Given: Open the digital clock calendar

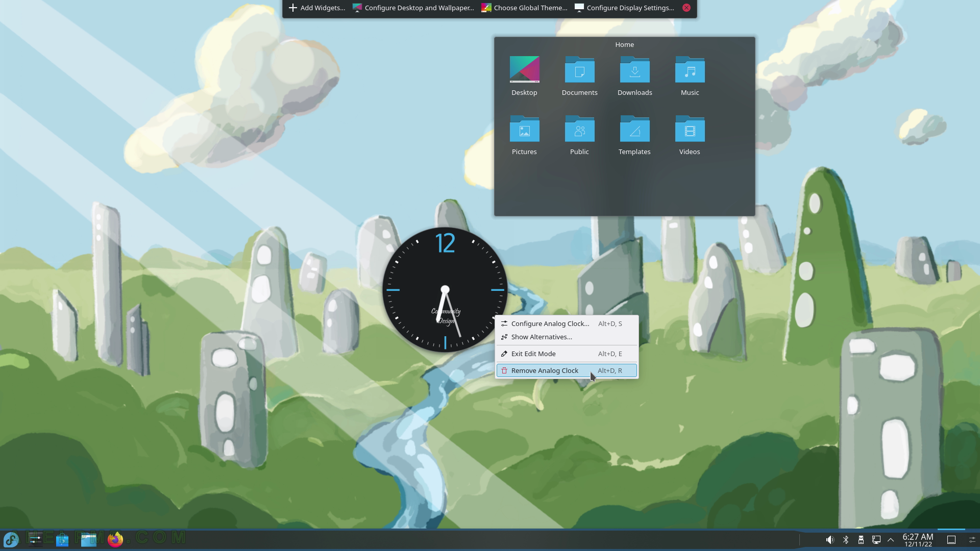Looking at the screenshot, I should 918,540.
